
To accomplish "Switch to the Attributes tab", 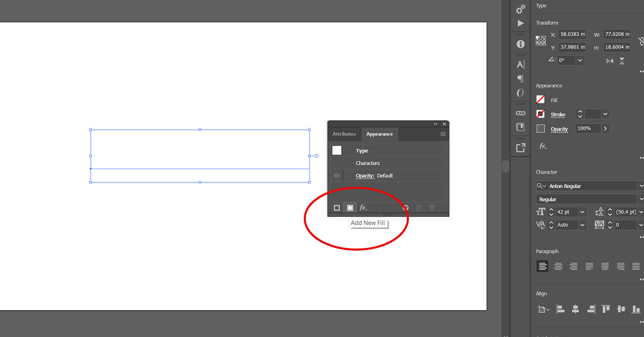I will [344, 134].
